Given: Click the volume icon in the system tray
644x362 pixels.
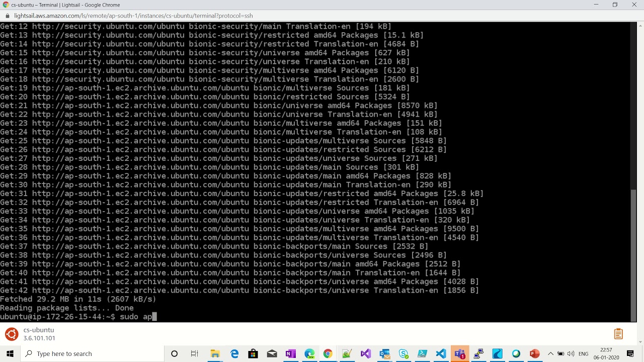Looking at the screenshot, I should pos(571,354).
